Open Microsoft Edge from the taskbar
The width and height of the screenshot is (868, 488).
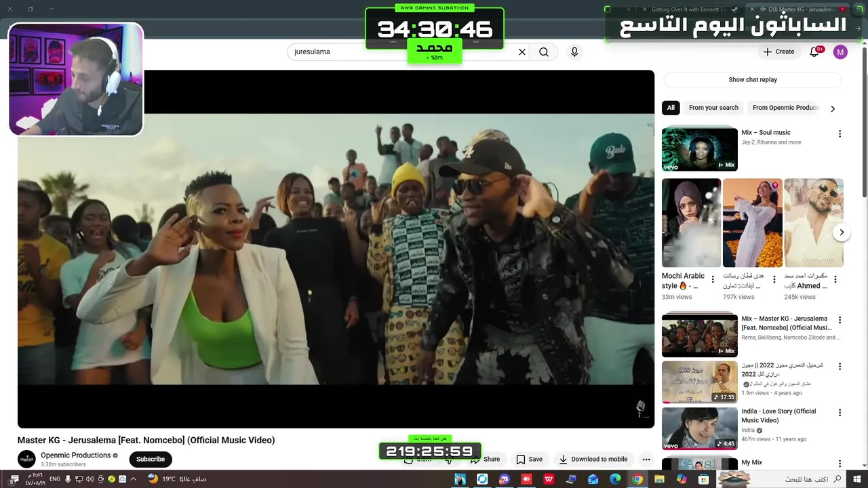coord(615,479)
